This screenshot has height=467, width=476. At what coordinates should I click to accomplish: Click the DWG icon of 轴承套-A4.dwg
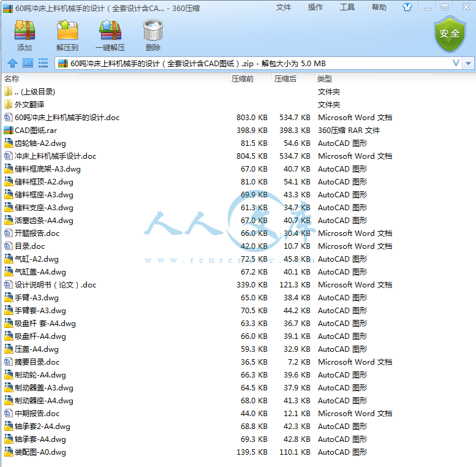[9, 439]
